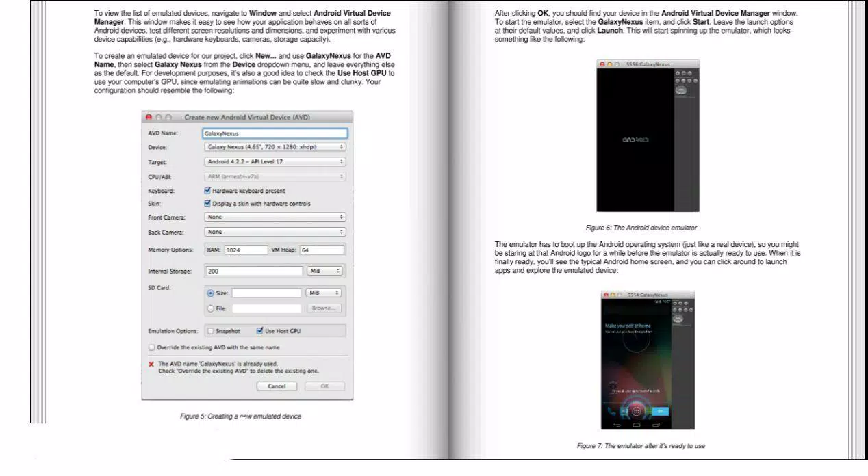Open the Device dropdown showing Galaxy Nexus

coord(275,146)
